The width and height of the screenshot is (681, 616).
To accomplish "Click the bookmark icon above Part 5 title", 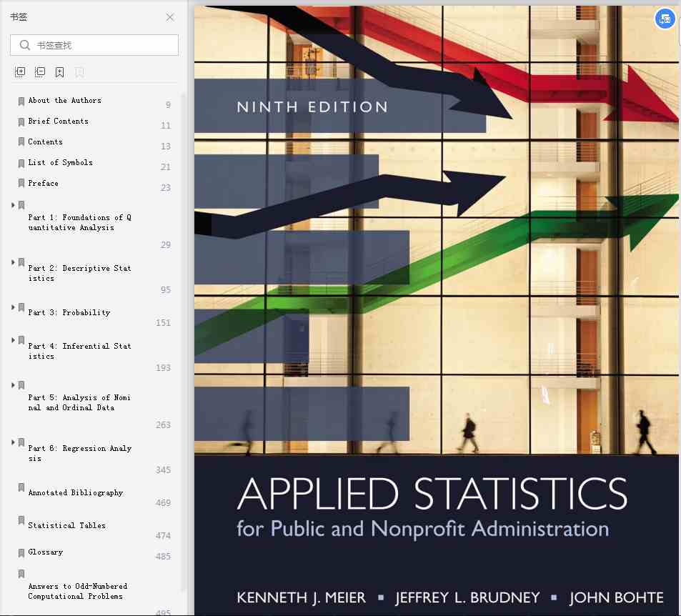I will pos(21,385).
